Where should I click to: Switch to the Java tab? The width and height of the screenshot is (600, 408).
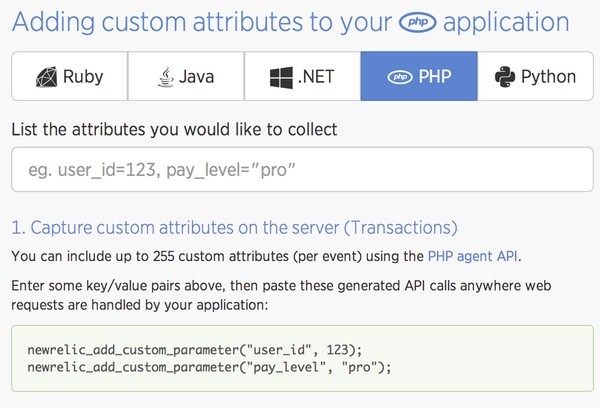click(x=186, y=76)
